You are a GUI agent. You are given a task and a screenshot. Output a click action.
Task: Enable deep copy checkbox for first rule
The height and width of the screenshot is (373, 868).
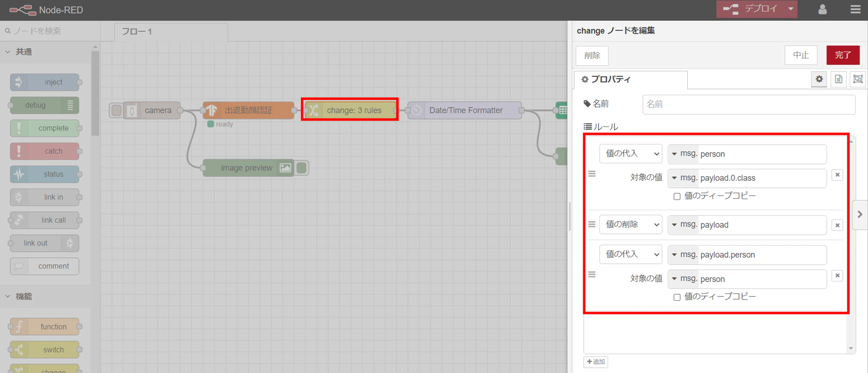coord(677,196)
